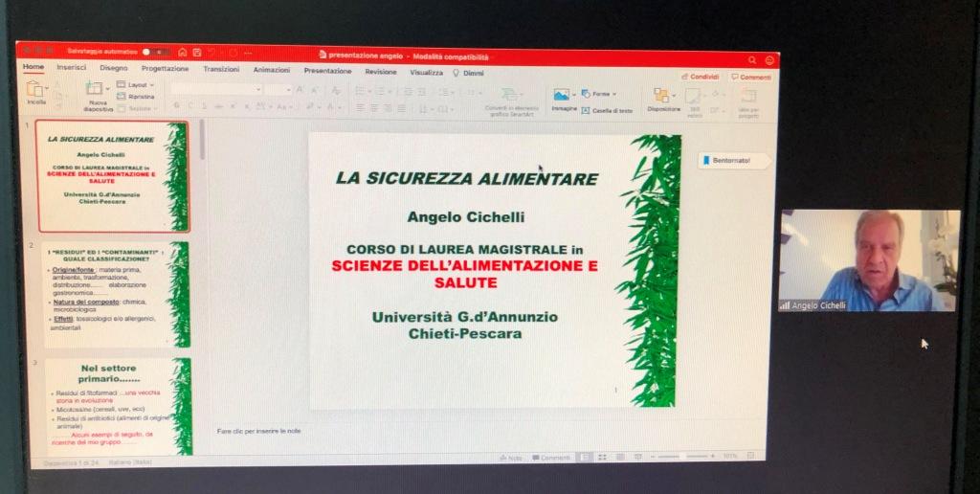Click the Condividi share button

point(701,77)
